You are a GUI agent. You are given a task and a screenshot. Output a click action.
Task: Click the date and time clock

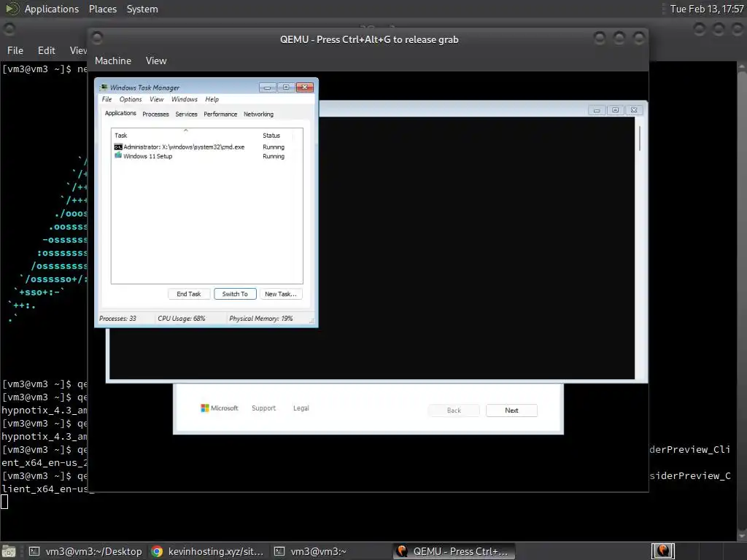[706, 9]
